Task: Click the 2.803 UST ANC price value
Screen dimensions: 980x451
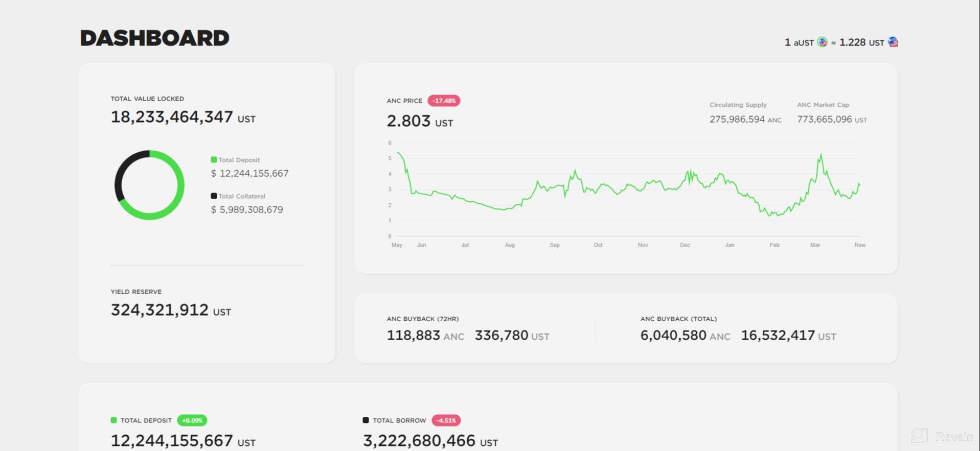Action: 420,121
